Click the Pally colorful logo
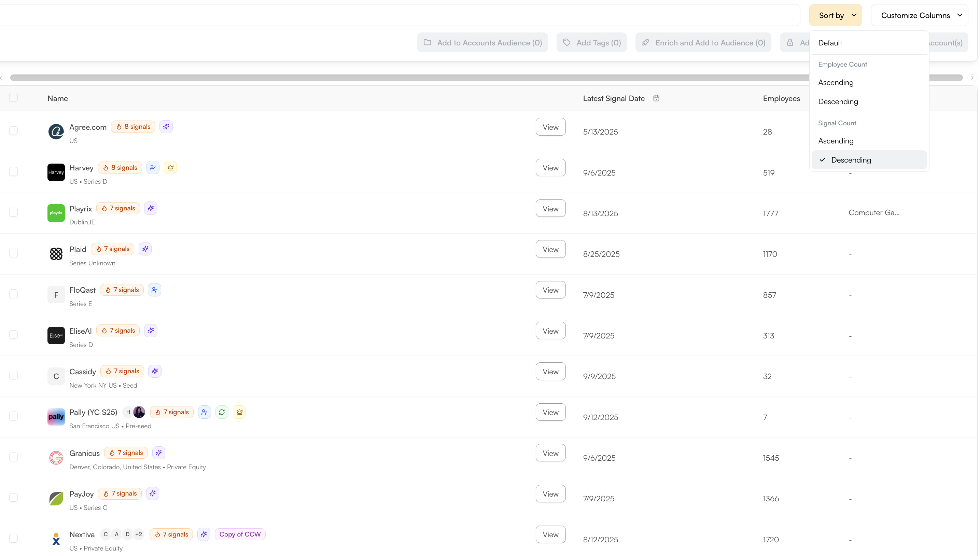The image size is (980, 556). point(56,417)
